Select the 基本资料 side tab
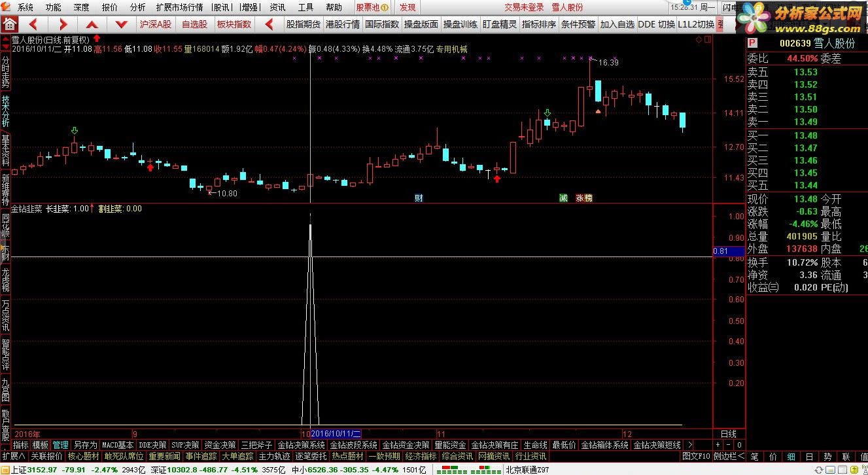Viewport: 868px width, 475px height. click(5, 150)
